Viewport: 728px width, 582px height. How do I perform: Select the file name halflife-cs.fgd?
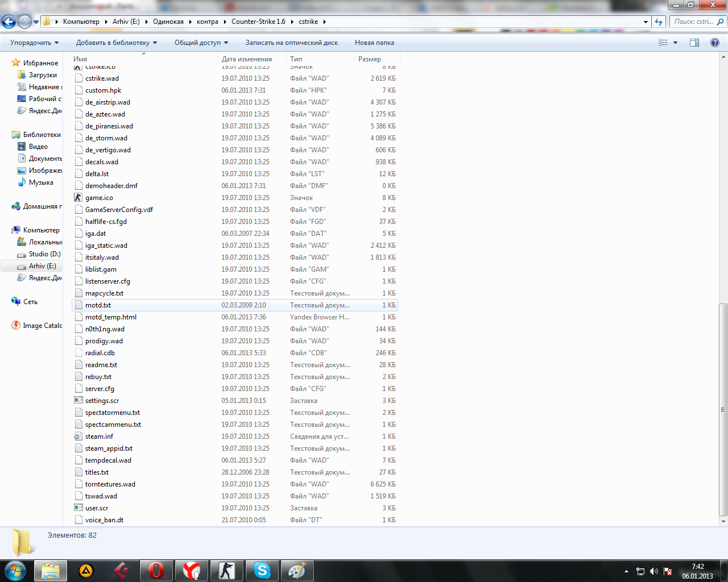click(x=106, y=222)
